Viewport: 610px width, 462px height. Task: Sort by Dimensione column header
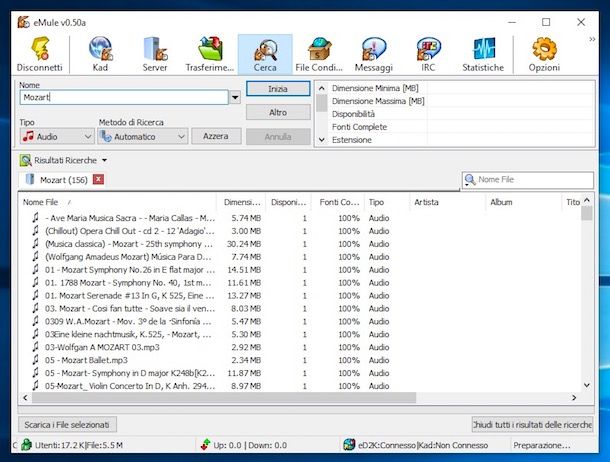click(241, 202)
